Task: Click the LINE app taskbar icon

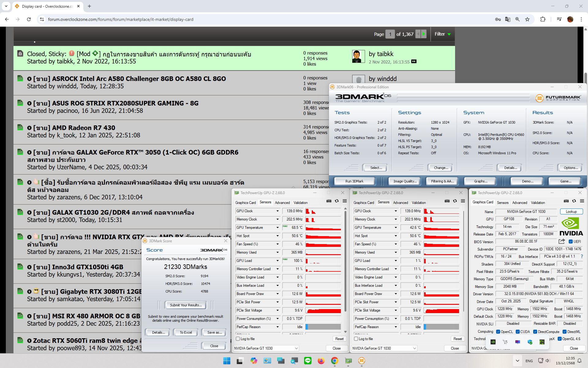Action: point(307,361)
